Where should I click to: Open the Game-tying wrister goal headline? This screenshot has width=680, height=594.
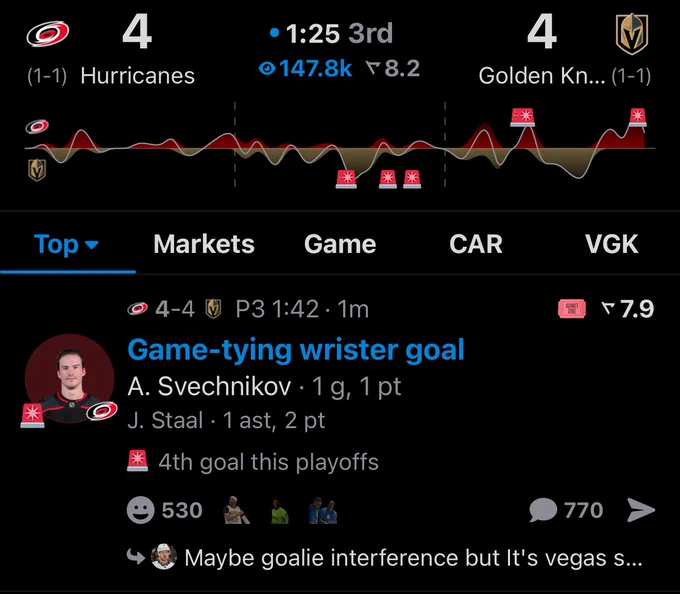(x=296, y=350)
